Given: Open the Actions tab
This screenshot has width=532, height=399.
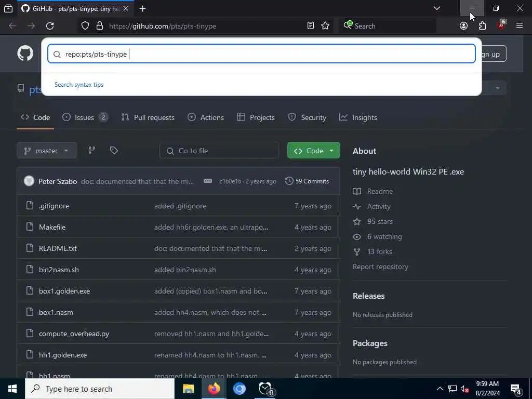Looking at the screenshot, I should coord(206,117).
